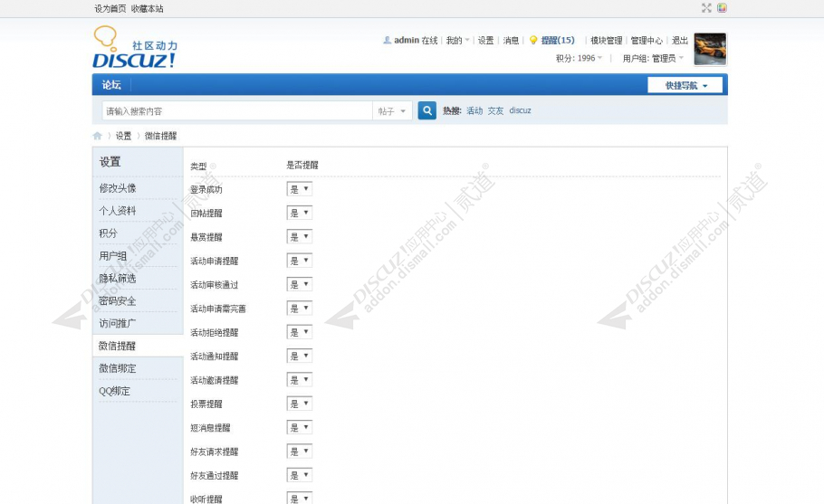This screenshot has height=504, width=824.
Task: Select 密码安全 in settings sidebar
Action: [x=118, y=300]
